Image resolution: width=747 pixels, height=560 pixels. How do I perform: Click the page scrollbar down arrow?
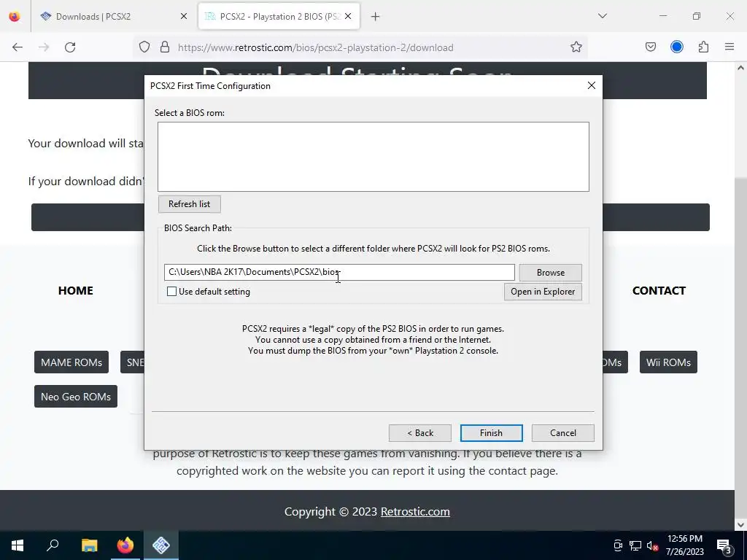pos(740,525)
